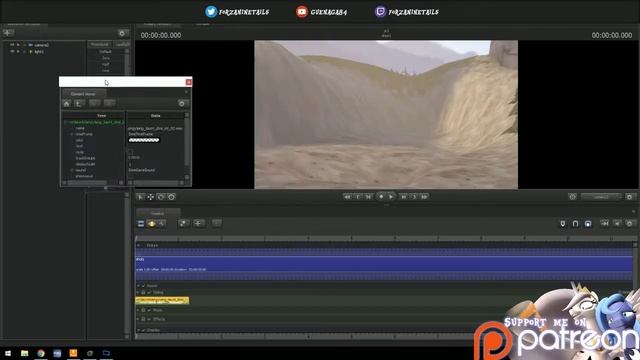Open the animation set editor gear settings
The width and height of the screenshot is (640, 360).
click(122, 33)
